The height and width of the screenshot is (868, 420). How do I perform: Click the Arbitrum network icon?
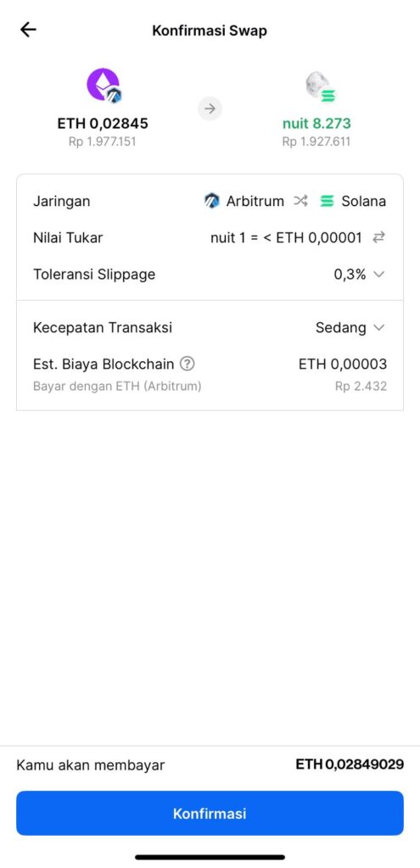(x=211, y=201)
